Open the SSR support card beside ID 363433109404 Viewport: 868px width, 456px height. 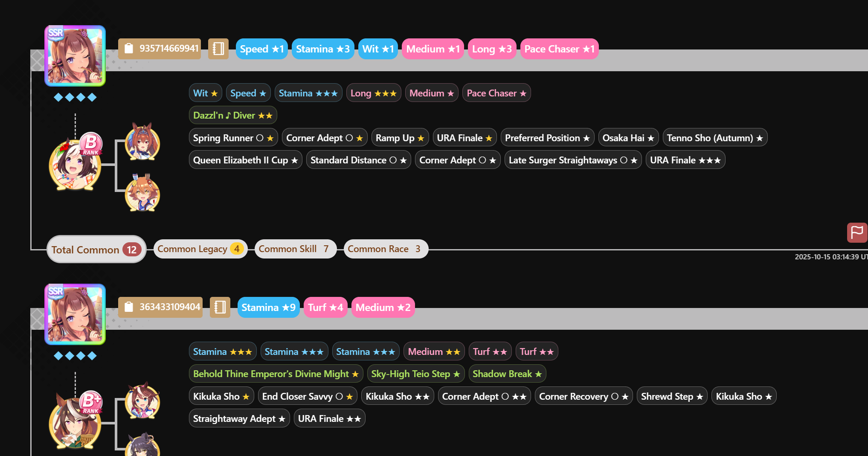(x=75, y=314)
